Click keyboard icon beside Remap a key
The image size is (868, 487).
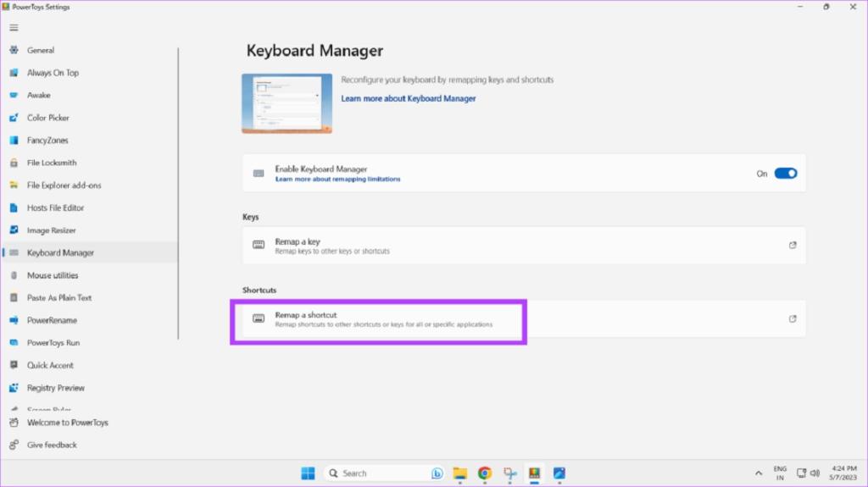pyautogui.click(x=259, y=245)
